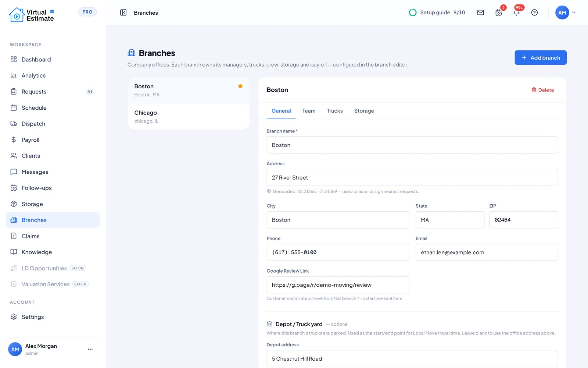Go to Dispatch page

[x=53, y=124]
